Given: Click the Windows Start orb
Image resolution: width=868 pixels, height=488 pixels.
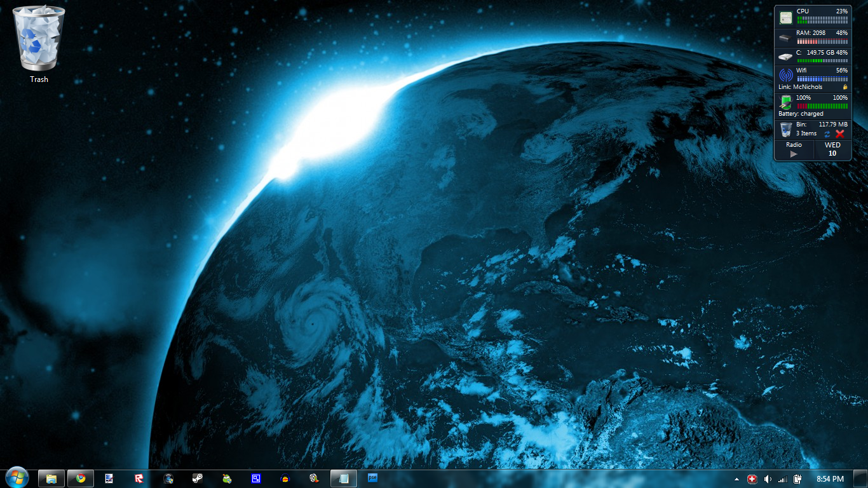Looking at the screenshot, I should (17, 478).
